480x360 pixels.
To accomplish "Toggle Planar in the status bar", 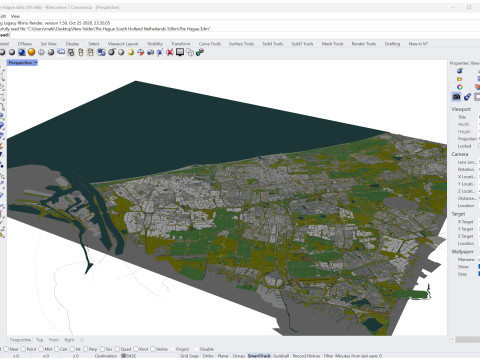I will 223,356.
